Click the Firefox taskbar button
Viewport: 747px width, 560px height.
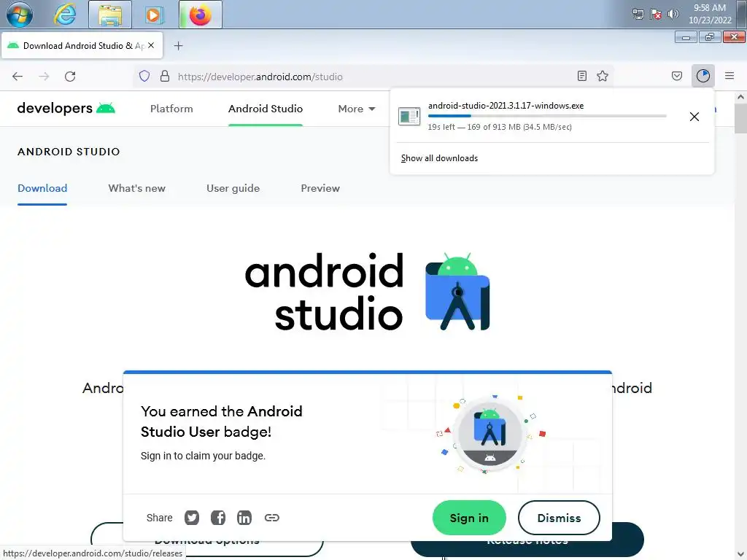coord(201,15)
